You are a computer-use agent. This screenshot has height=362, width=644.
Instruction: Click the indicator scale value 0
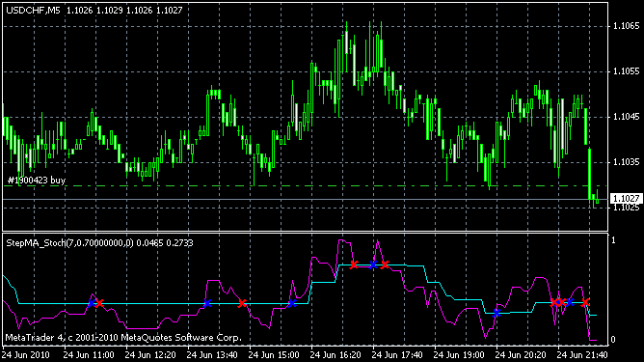pyautogui.click(x=613, y=340)
